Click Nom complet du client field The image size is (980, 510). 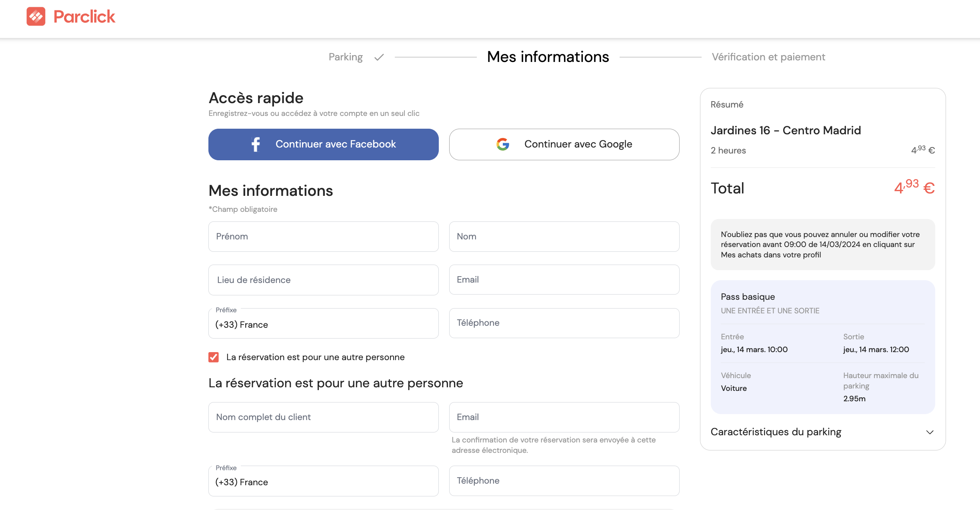323,417
